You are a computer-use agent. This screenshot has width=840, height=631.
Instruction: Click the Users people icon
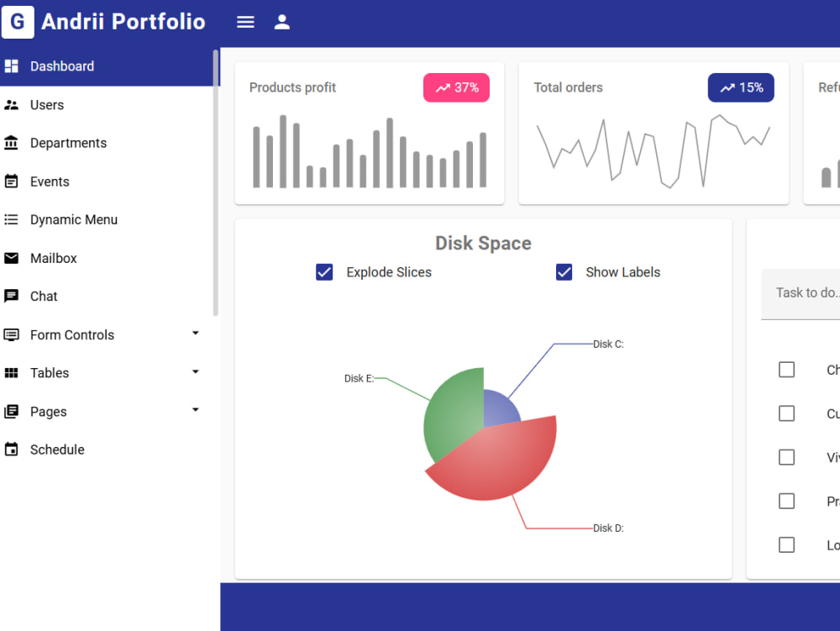[11, 105]
